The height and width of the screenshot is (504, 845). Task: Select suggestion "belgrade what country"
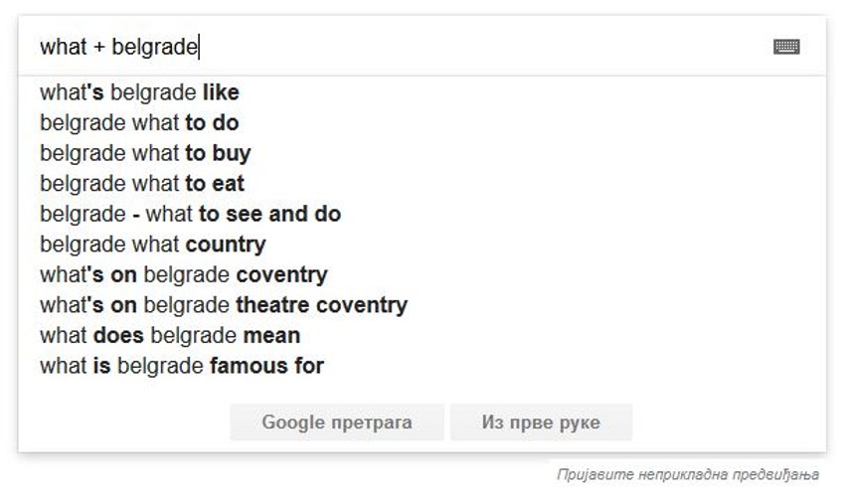click(x=153, y=245)
